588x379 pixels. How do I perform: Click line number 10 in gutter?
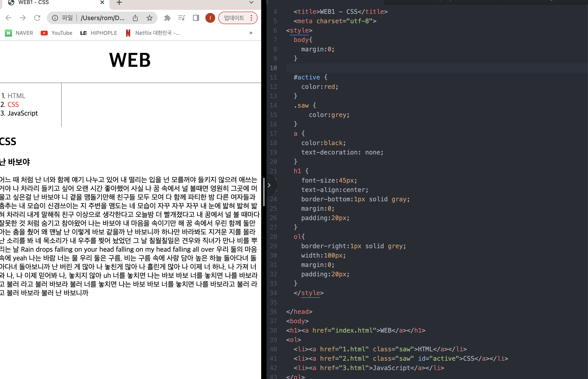tap(273, 68)
